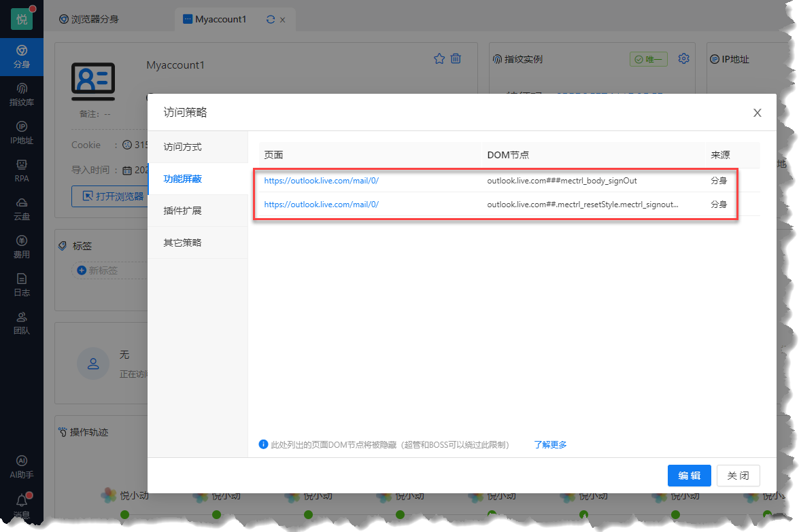Click the 页面 column header
Screen dimensions: 799x532
[273, 155]
